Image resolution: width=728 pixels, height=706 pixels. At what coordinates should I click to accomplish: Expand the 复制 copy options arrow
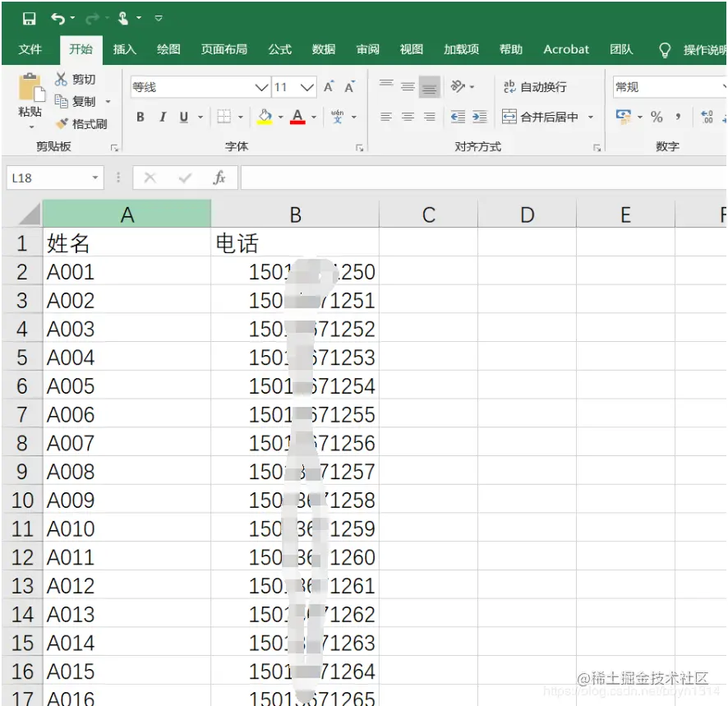point(108,102)
